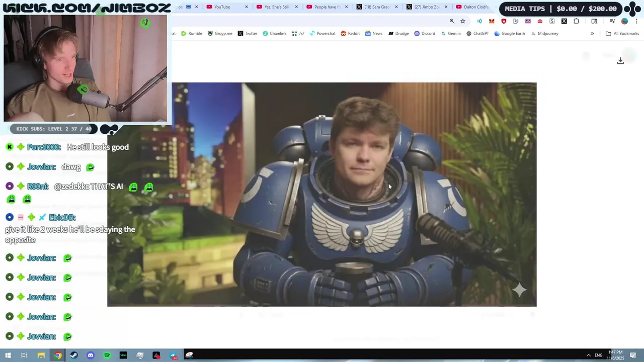Expand hidden bookmarks with the double chevron

[592, 34]
